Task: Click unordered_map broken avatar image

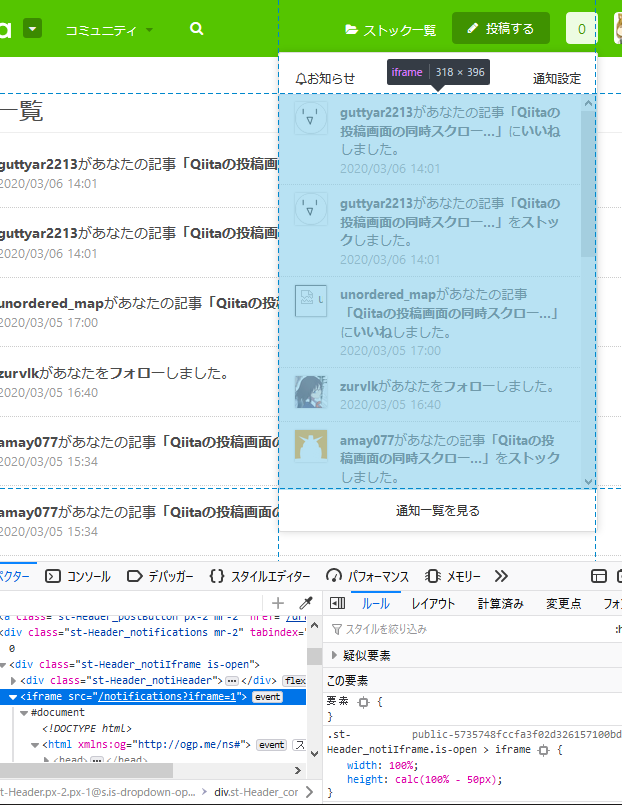Action: 310,301
